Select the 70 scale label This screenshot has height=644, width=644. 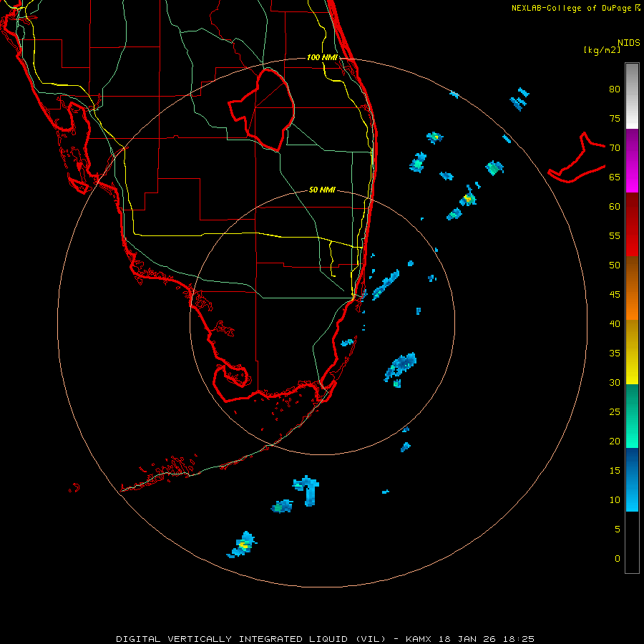point(615,148)
